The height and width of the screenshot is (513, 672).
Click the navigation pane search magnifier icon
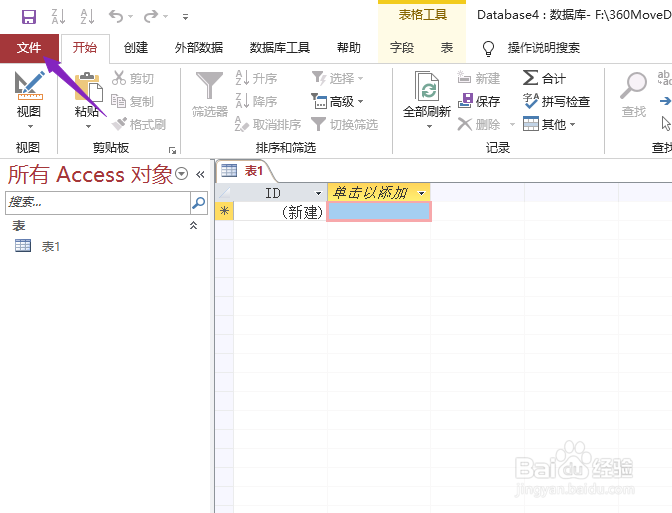pyautogui.click(x=199, y=202)
